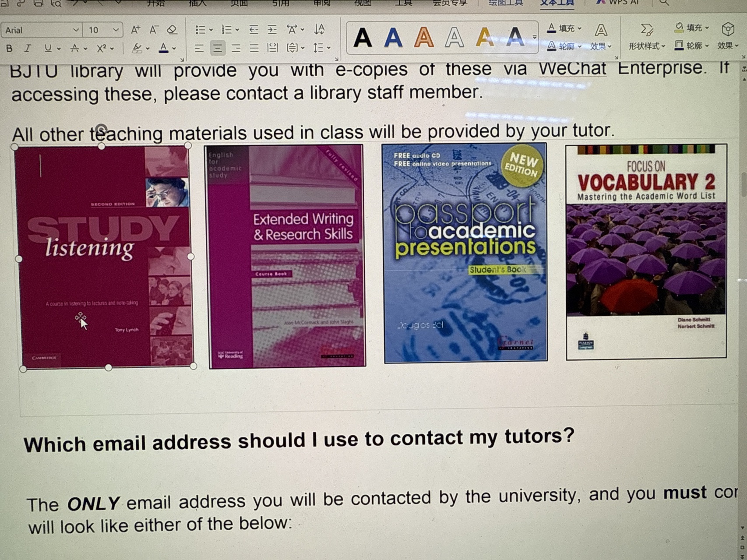
Task: Click the sort text icon
Action: point(319,29)
